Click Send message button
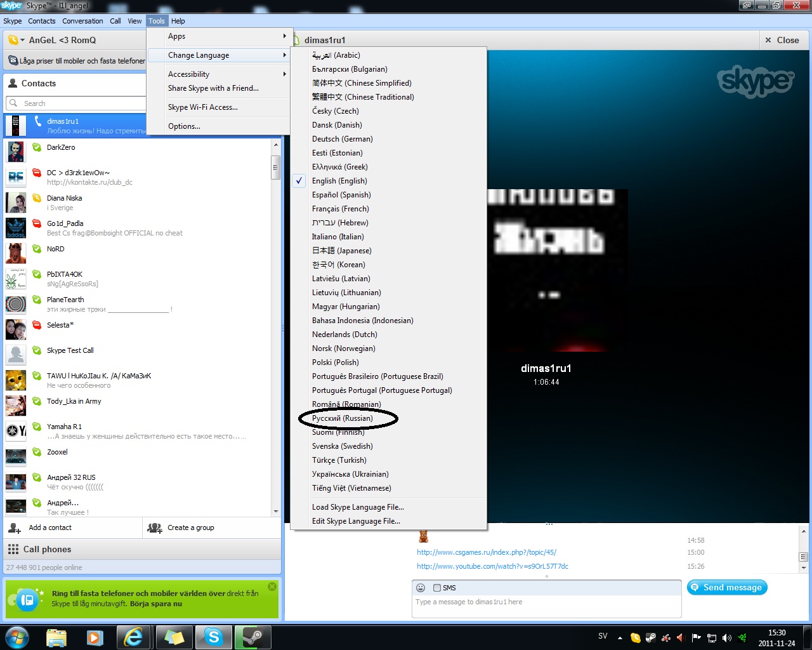Image resolution: width=812 pixels, height=650 pixels. [727, 588]
